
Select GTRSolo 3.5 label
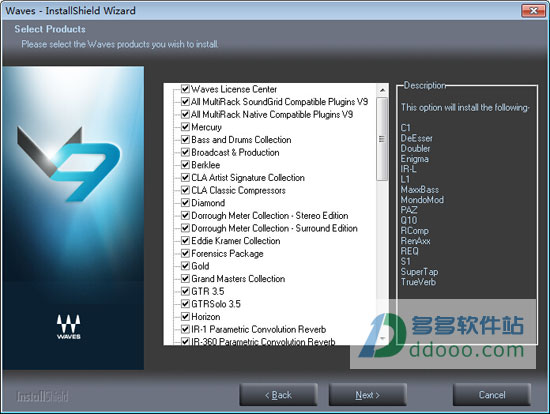[x=216, y=304]
